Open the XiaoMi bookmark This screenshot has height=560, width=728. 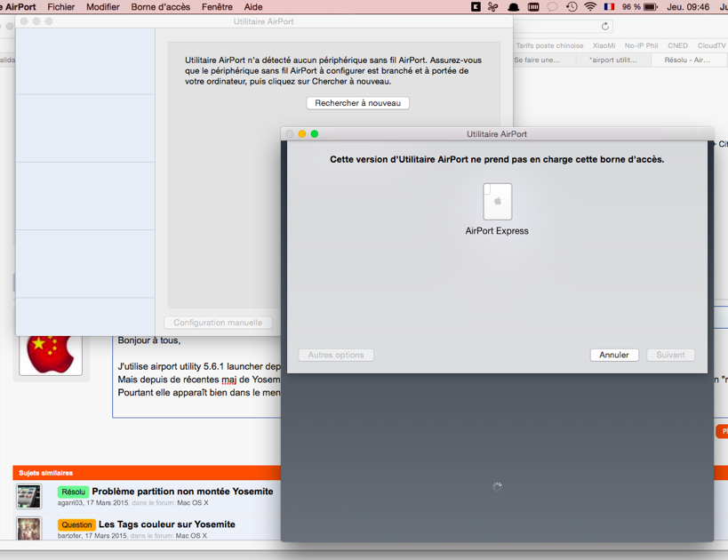(604, 45)
